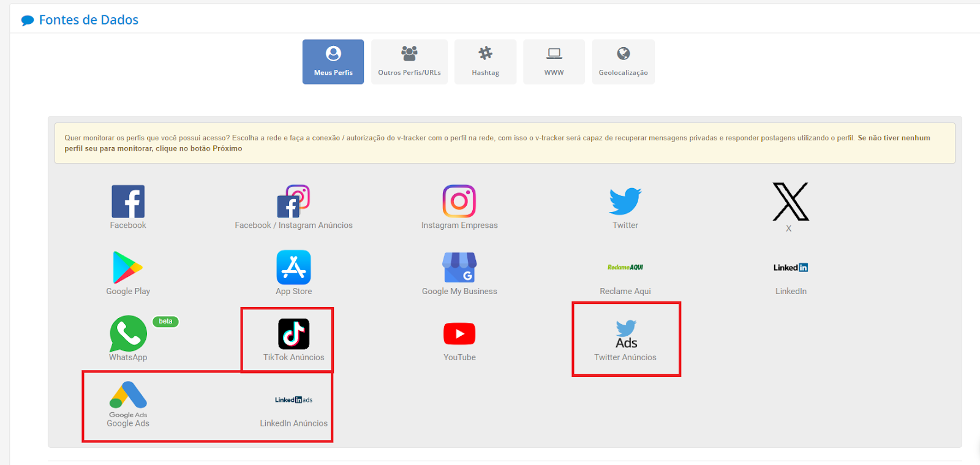Pick the Reclame Aqui logo
This screenshot has width=980, height=465.
pyautogui.click(x=625, y=267)
